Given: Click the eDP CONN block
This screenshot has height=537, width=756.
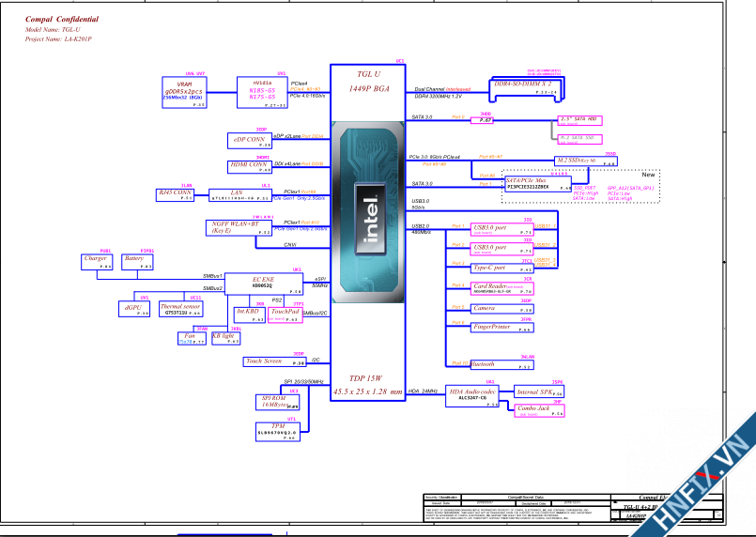Looking at the screenshot, I should [x=251, y=141].
